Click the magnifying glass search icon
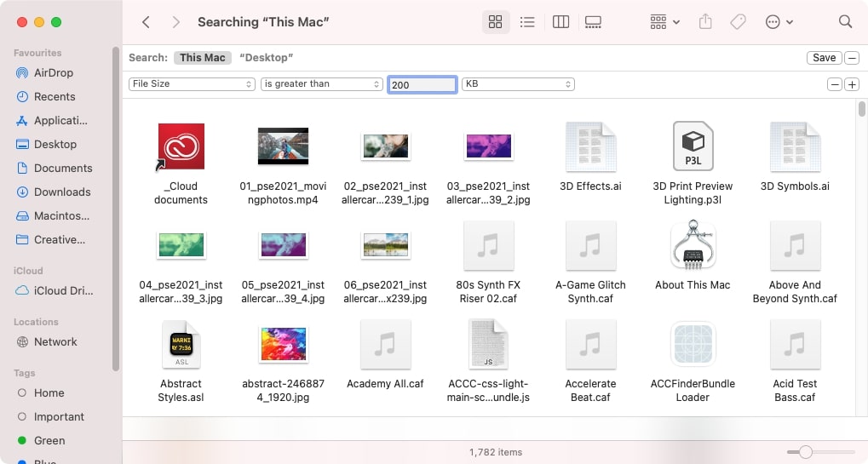Image resolution: width=868 pixels, height=464 pixels. [845, 22]
